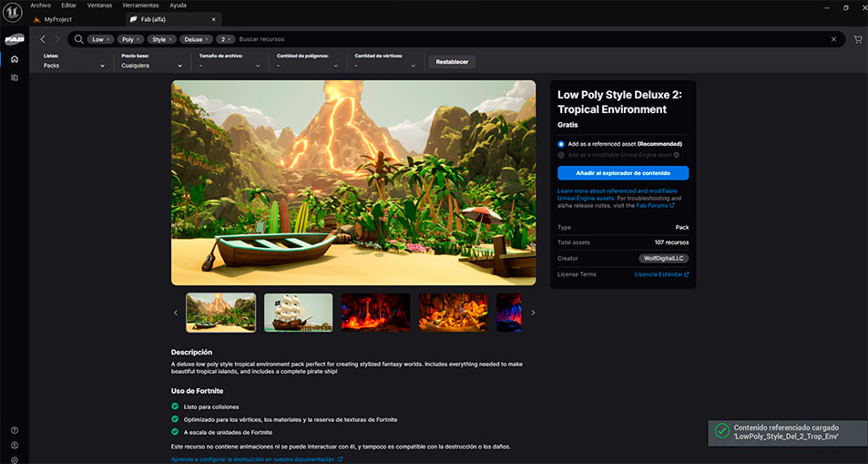Switch to the MyProject tab

[57, 19]
